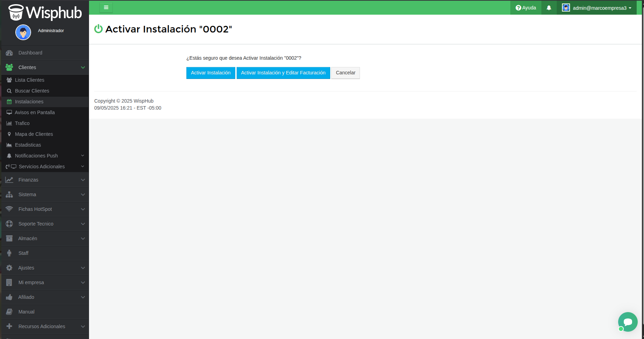Click the Wisphub logo
644x339 pixels.
click(45, 12)
